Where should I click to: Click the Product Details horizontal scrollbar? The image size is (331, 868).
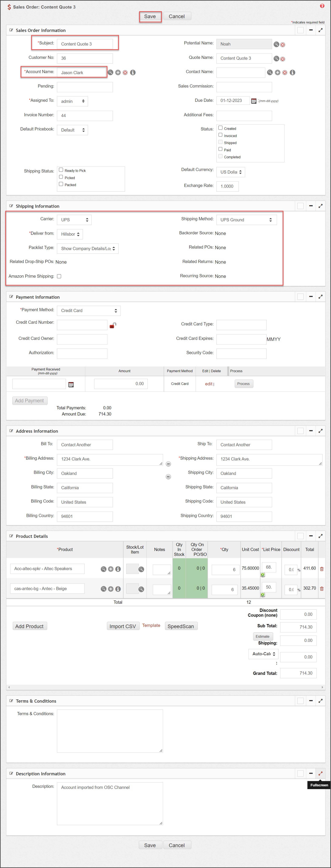point(166,687)
